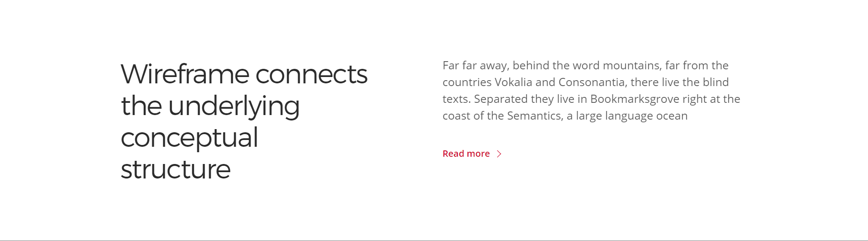Screen dimensions: 868x241
Task: Click the heading word 'structure'
Action: [x=175, y=169]
